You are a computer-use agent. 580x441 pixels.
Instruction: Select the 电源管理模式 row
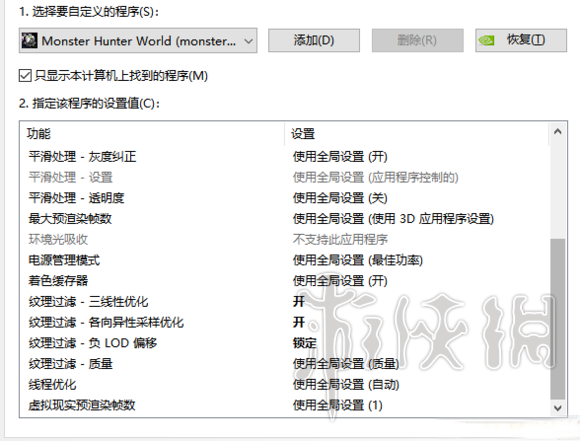[x=285, y=260]
